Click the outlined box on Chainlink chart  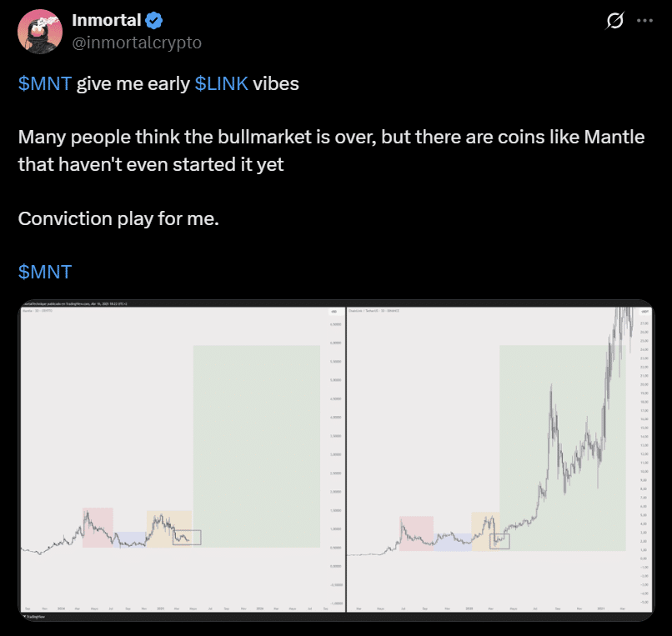pyautogui.click(x=499, y=541)
